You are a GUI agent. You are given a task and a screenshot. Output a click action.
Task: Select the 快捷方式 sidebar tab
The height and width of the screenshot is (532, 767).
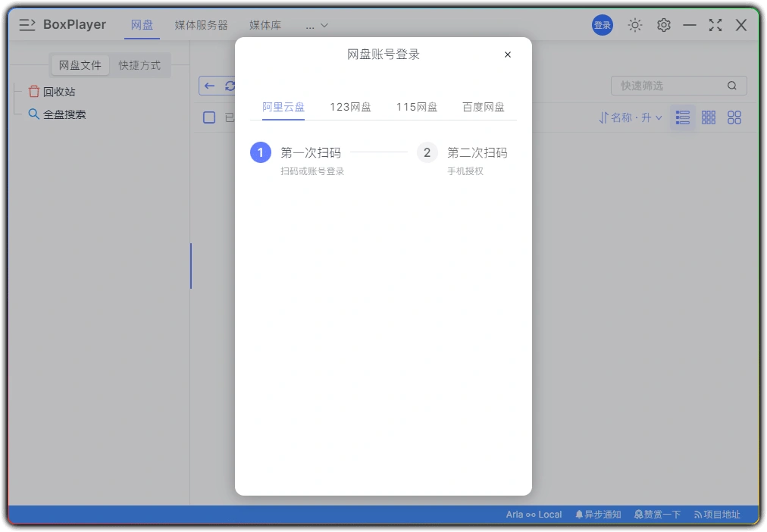pos(139,65)
